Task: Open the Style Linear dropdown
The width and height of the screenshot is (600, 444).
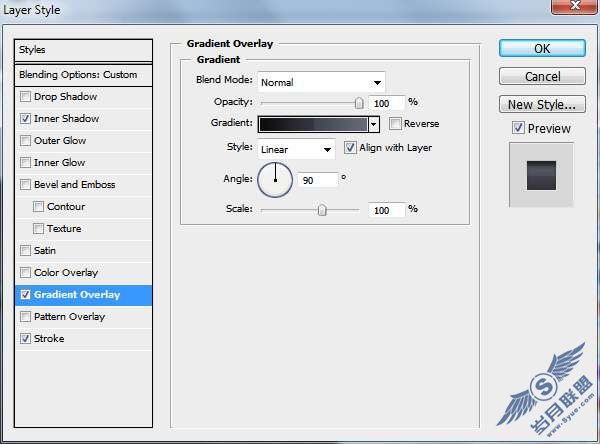Action: click(296, 149)
